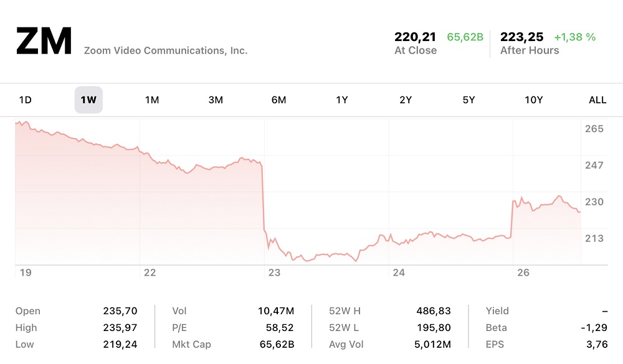Click Zoom Video Communications company name

[166, 51]
